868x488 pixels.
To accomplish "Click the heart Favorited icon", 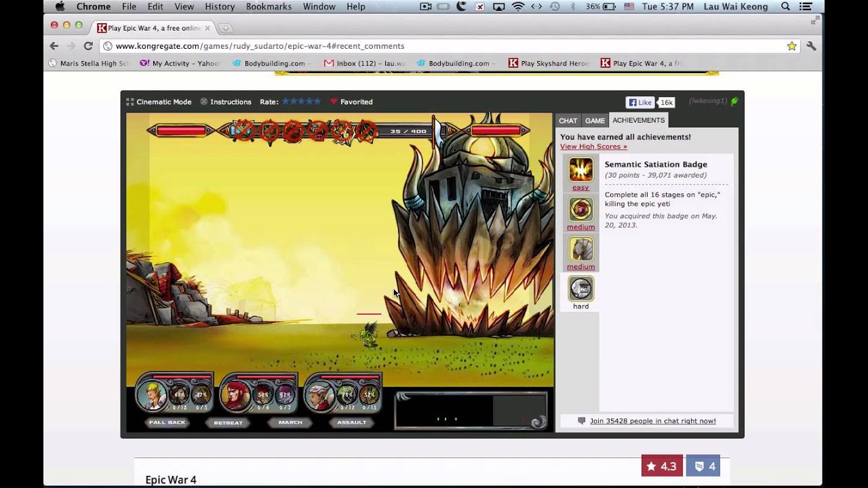I will pos(334,102).
